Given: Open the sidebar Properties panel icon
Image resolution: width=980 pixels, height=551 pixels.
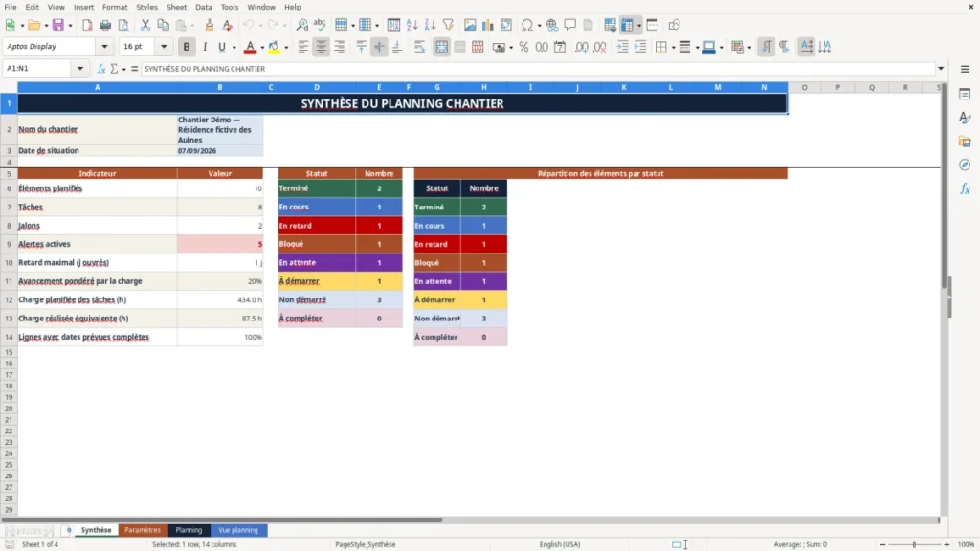Looking at the screenshot, I should coord(965,95).
